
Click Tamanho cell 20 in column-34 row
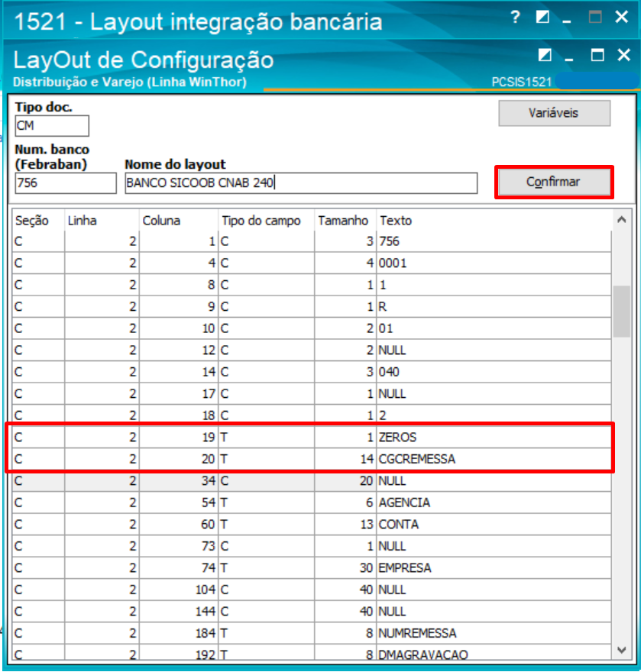(x=345, y=481)
